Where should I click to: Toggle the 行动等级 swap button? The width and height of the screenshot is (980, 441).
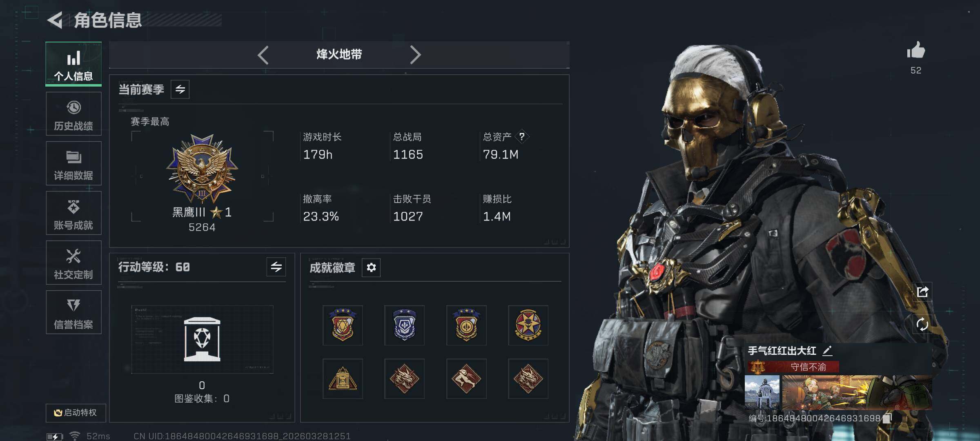coord(276,267)
